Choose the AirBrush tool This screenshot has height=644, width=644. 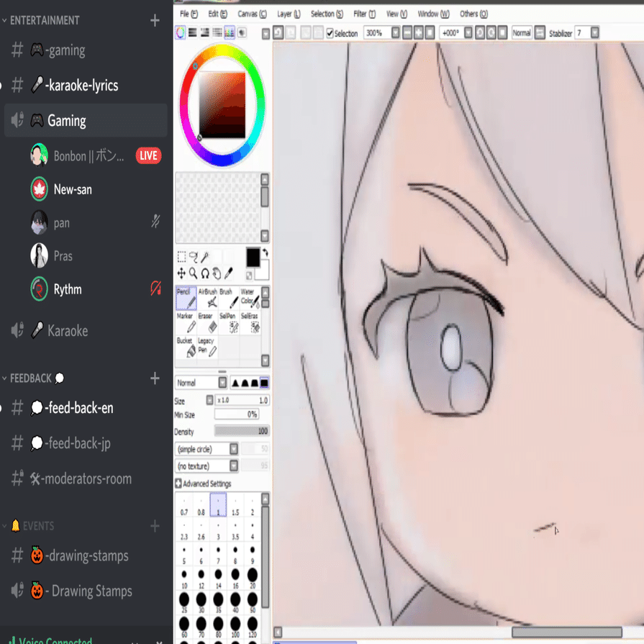tap(207, 298)
